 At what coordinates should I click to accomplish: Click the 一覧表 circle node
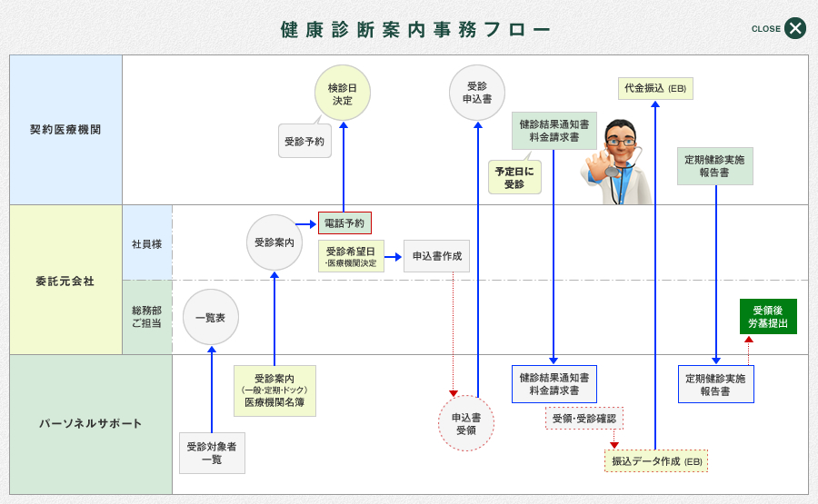point(211,317)
